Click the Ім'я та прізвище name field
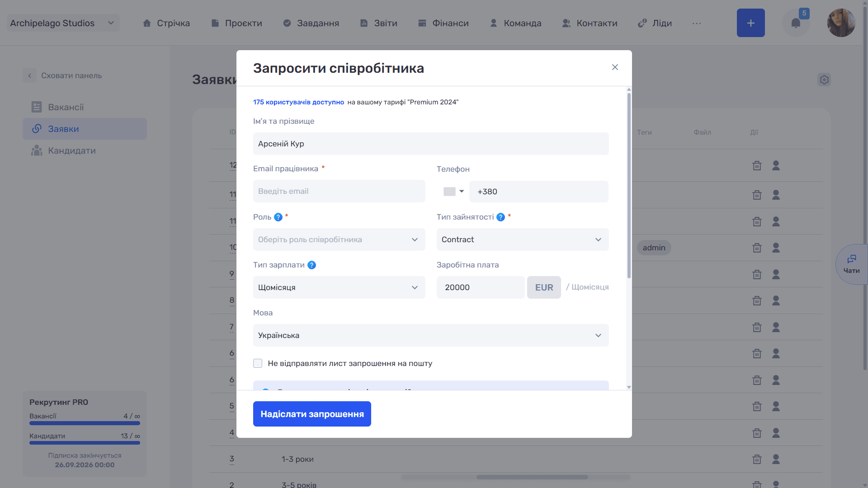Screen dimensions: 868x488 click(x=431, y=144)
